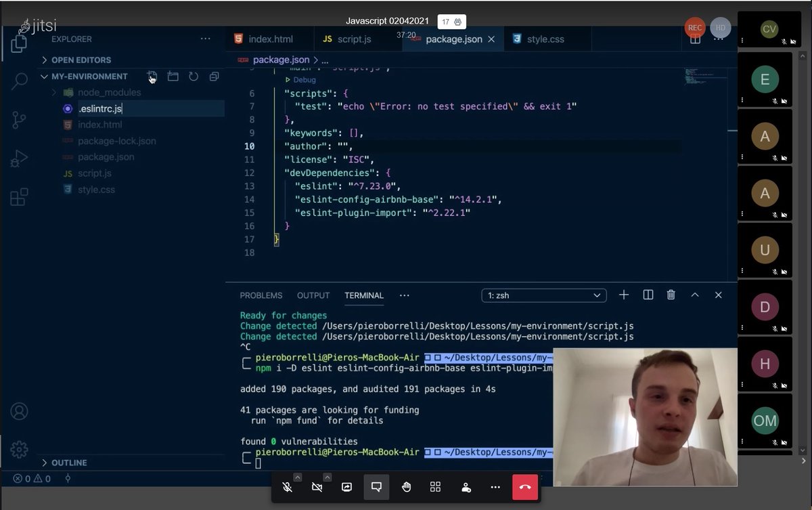Open Explorer views and more actions menu
The image size is (812, 510).
click(x=206, y=39)
